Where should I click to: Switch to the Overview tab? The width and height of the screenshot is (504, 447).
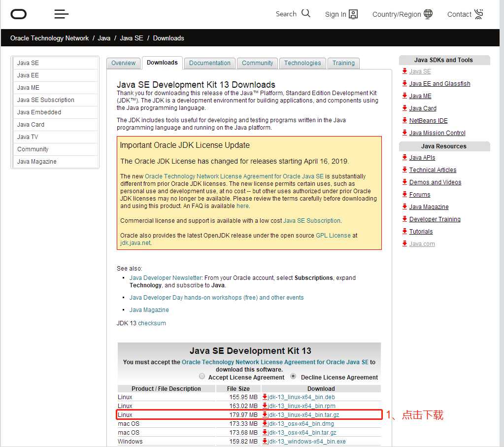pos(124,63)
